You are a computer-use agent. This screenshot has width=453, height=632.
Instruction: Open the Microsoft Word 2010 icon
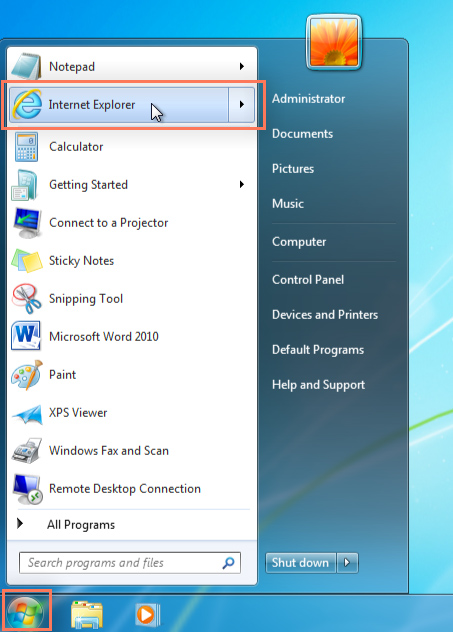pos(26,336)
